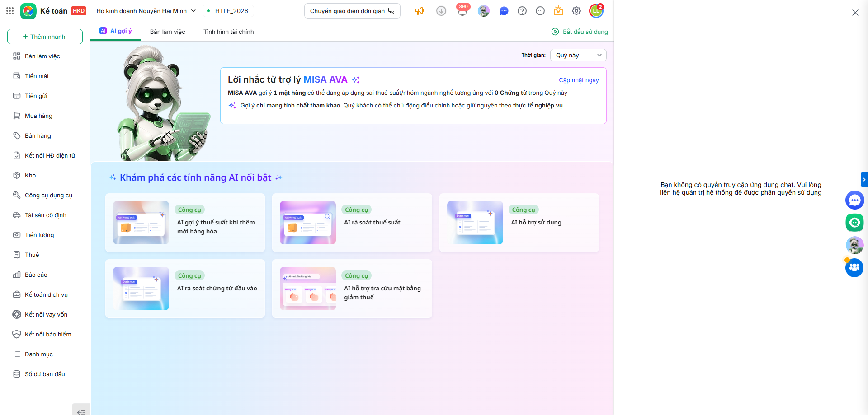Open AI hỗ trợ tra cứu mặt bằng giảm thuế card
868x415 pixels.
click(x=352, y=289)
